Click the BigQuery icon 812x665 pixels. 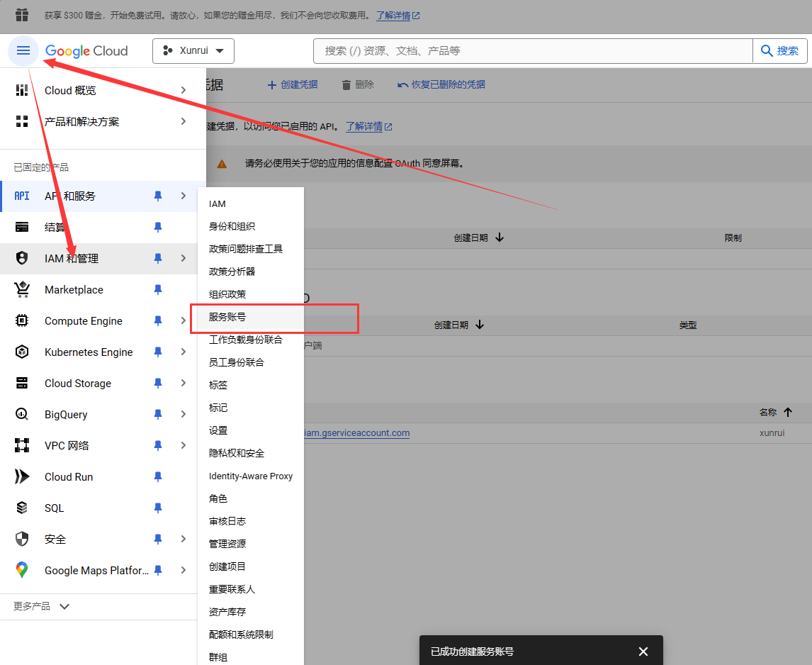22,414
